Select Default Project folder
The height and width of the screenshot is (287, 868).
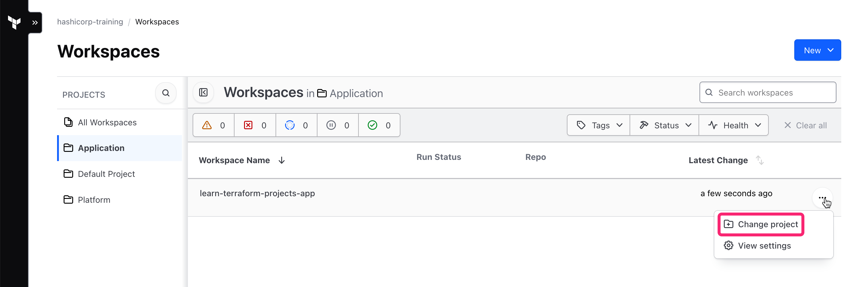(106, 174)
